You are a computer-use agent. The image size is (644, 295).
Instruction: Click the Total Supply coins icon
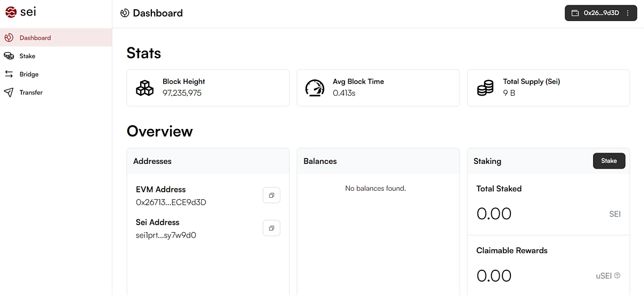click(x=485, y=88)
